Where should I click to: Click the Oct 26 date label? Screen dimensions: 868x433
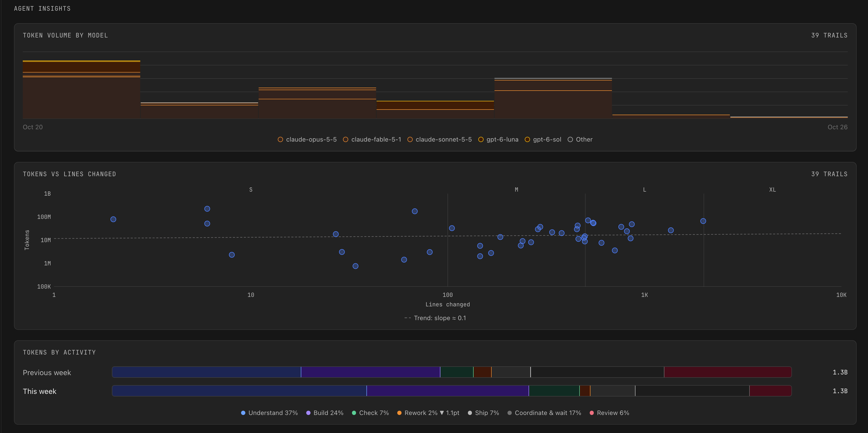(837, 127)
